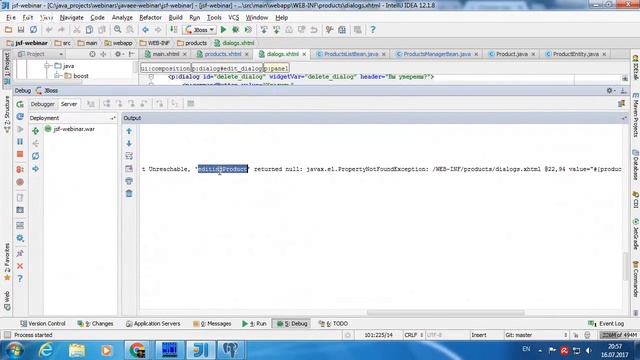Screen dimensions: 640x360
Task: Toggle soft wraps in Output panel
Action: pos(129,156)
